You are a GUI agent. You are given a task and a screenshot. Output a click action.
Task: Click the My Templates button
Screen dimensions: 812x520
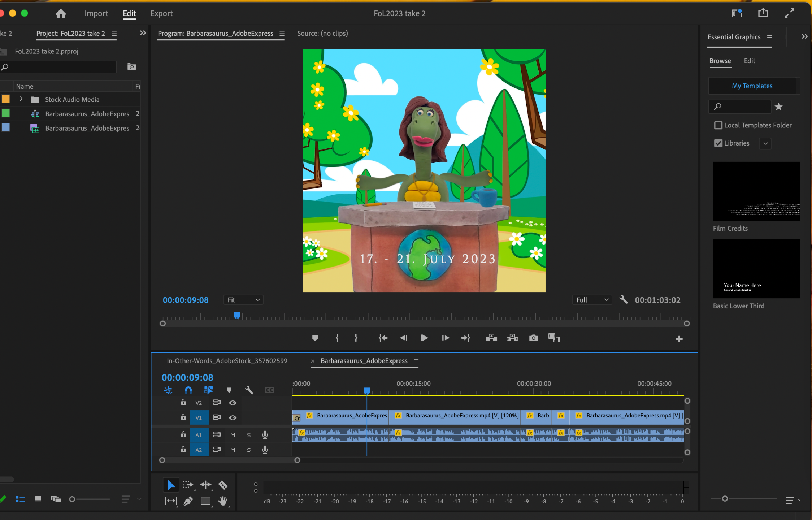point(752,86)
